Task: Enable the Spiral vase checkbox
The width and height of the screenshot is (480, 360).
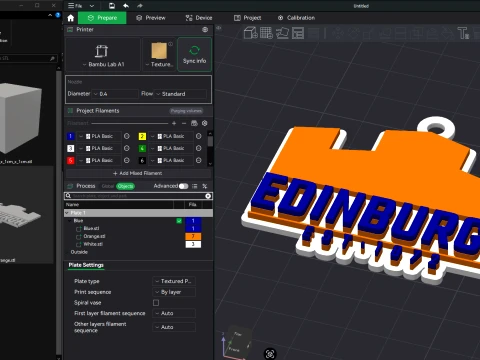Action: click(156, 303)
